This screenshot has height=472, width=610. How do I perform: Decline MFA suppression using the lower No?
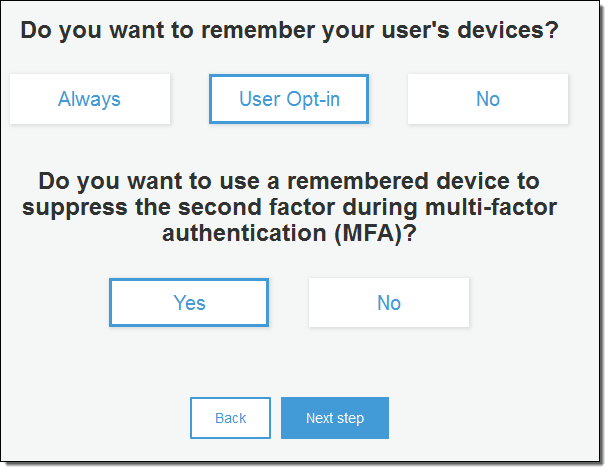(388, 303)
